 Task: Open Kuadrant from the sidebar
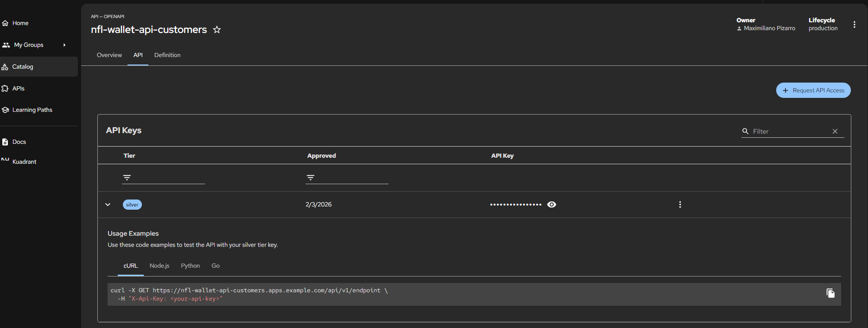24,161
